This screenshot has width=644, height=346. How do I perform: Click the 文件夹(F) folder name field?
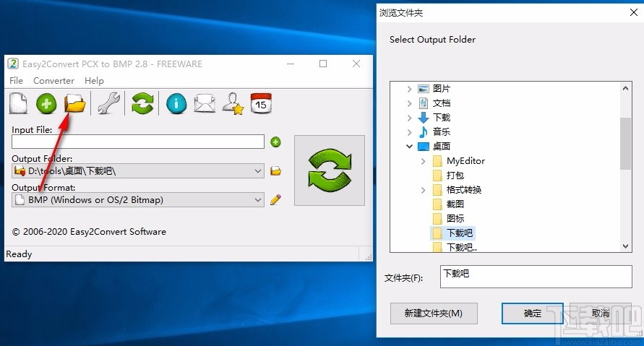tap(536, 277)
